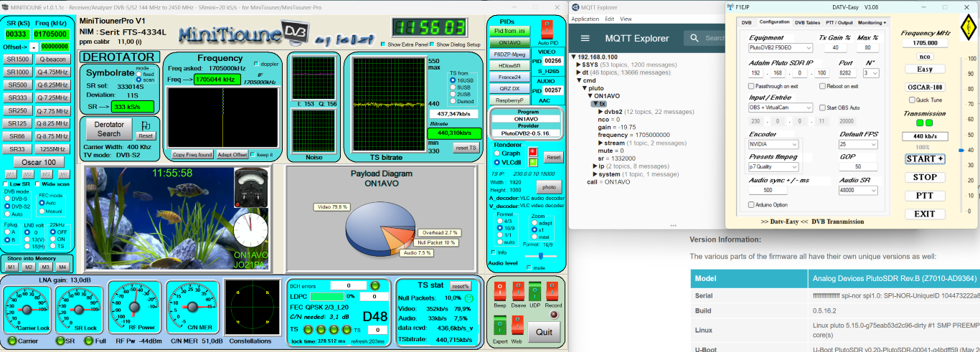The height and width of the screenshot is (352, 980).
Task: Toggle the red Auto PID rocker switch
Action: (x=548, y=29)
